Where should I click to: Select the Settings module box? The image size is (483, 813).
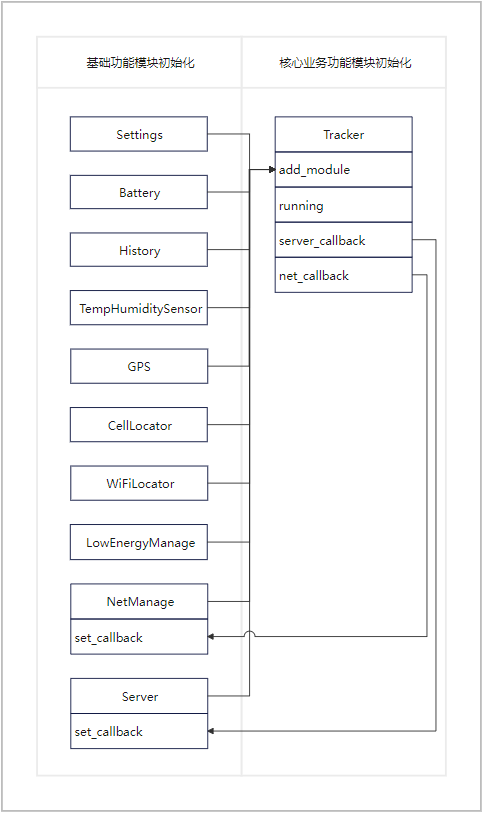point(139,134)
